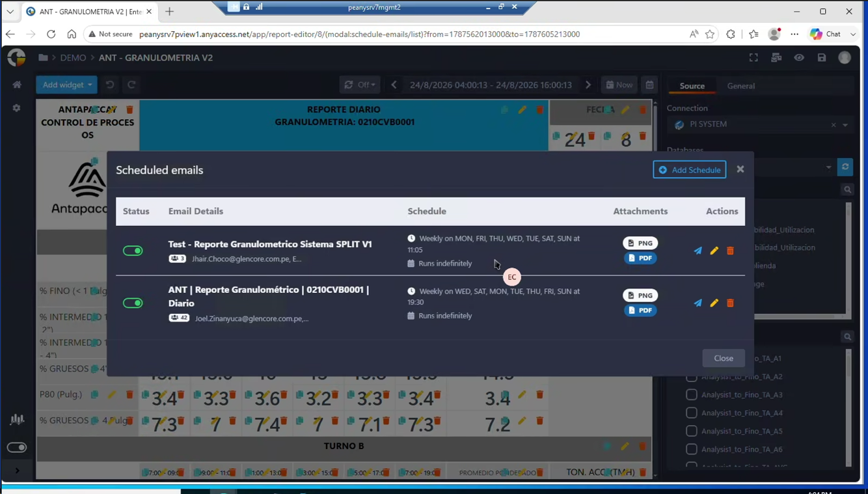Image resolution: width=868 pixels, height=494 pixels.
Task: Flip the toggle switch in the left sidebar
Action: pos(17,447)
